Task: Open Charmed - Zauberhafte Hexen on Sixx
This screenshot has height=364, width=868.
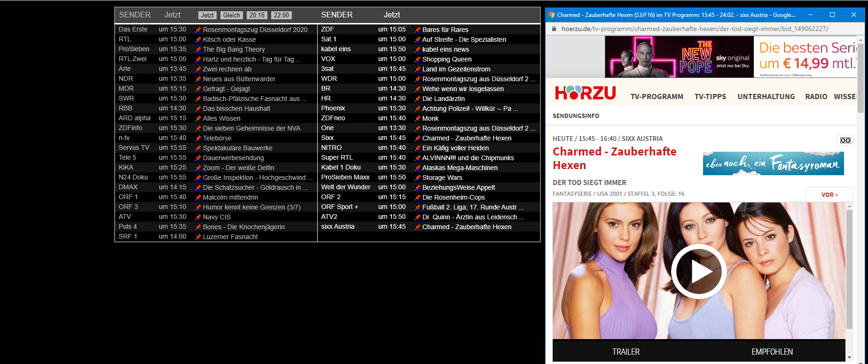Action: 467,138
